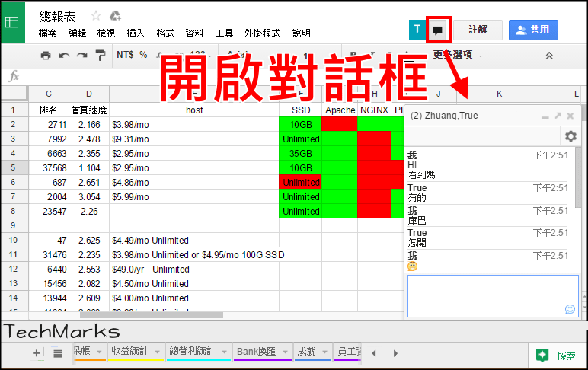Screen dimensions: 588x370
Task: Open the chat dialog icon
Action: 438,30
